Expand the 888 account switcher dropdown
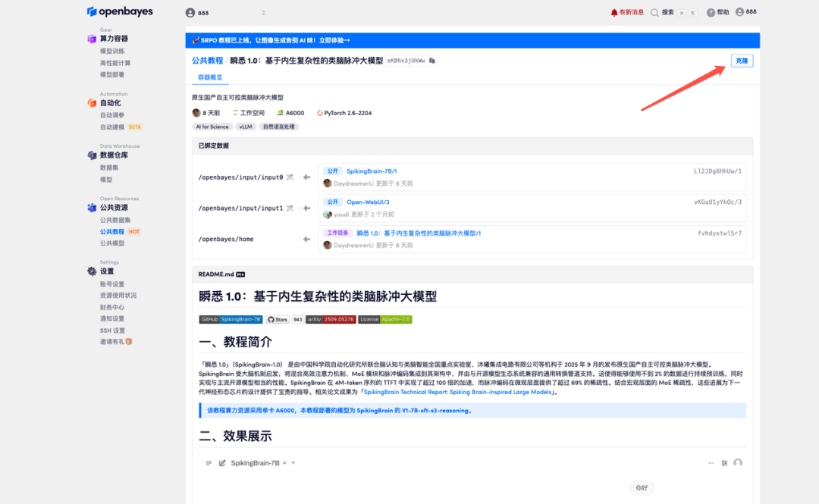819x504 pixels. pos(263,12)
